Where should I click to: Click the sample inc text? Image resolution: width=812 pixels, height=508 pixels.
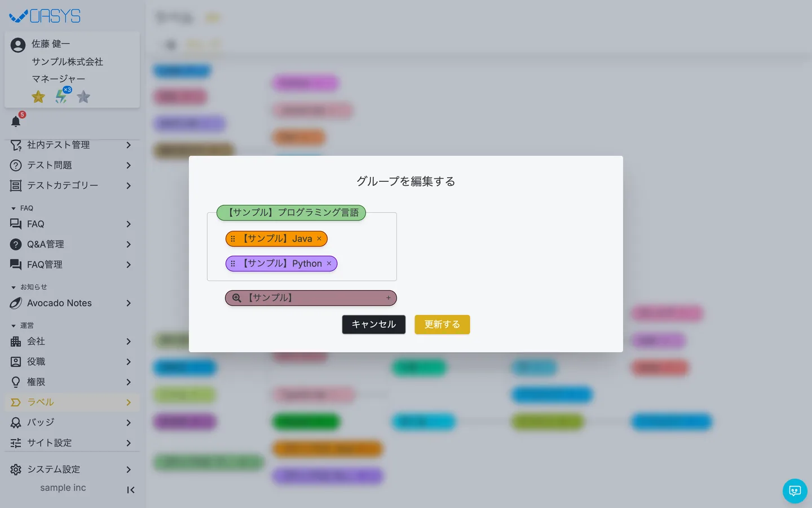(63, 488)
